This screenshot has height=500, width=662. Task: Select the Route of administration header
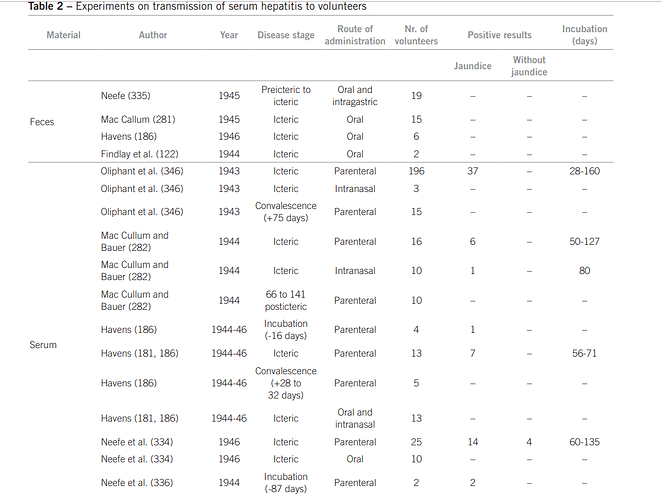pyautogui.click(x=355, y=35)
